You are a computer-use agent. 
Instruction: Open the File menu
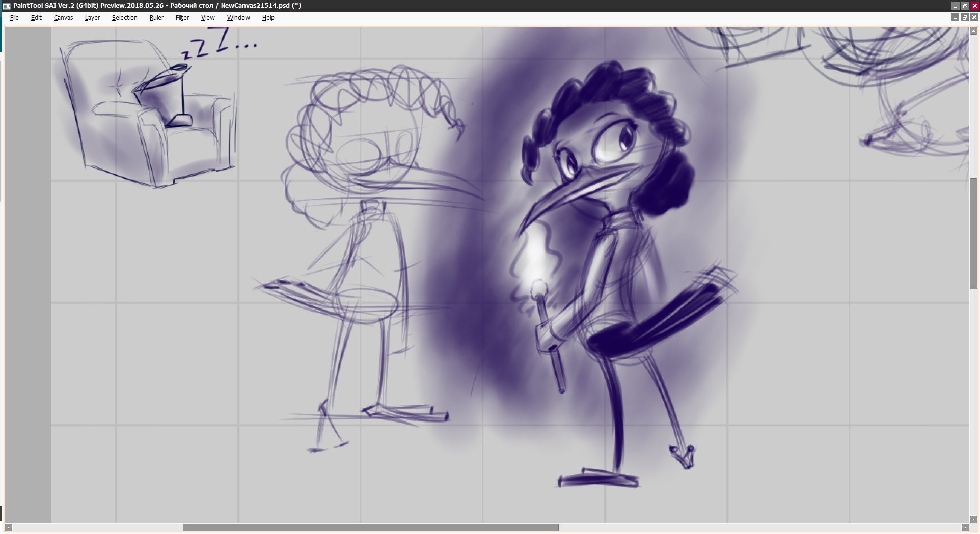[x=14, y=17]
